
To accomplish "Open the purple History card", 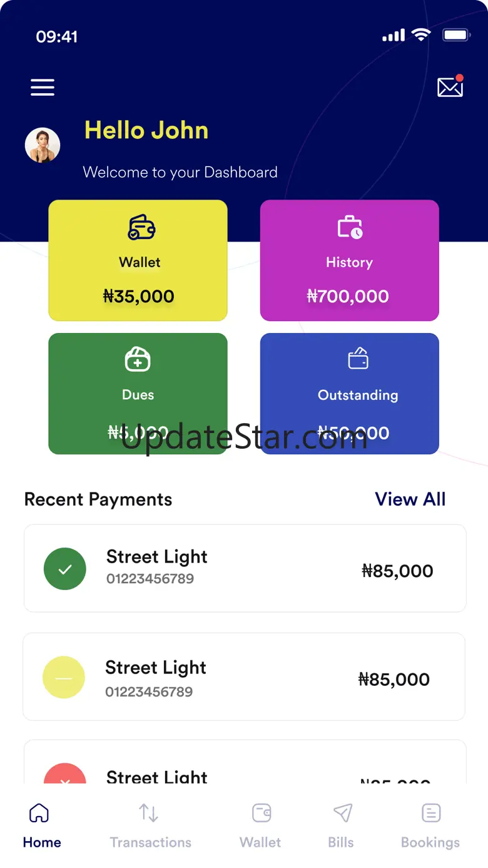I will [349, 260].
